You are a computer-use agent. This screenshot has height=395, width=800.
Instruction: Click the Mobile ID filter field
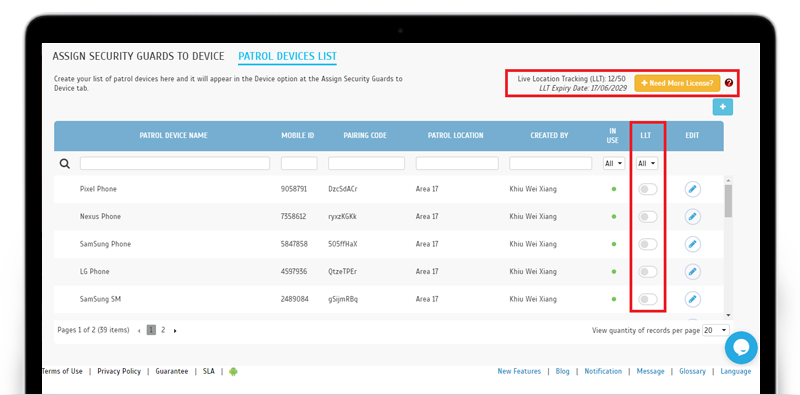tap(299, 163)
